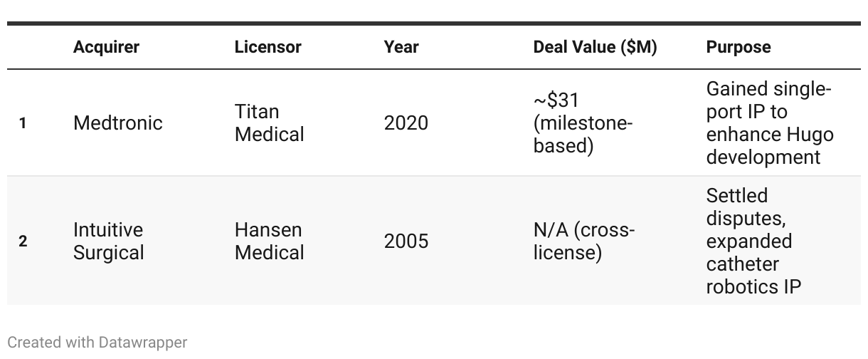868x359 pixels.
Task: Select the Purpose column header
Action: pos(738,47)
